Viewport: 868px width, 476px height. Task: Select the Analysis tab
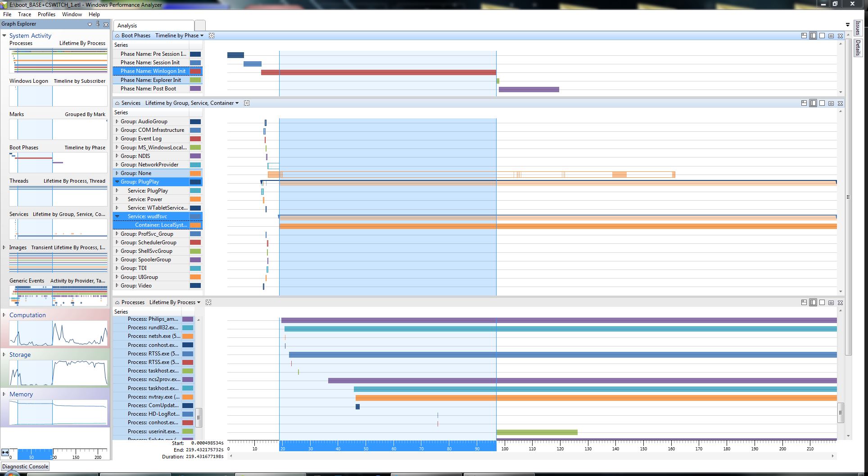(154, 26)
